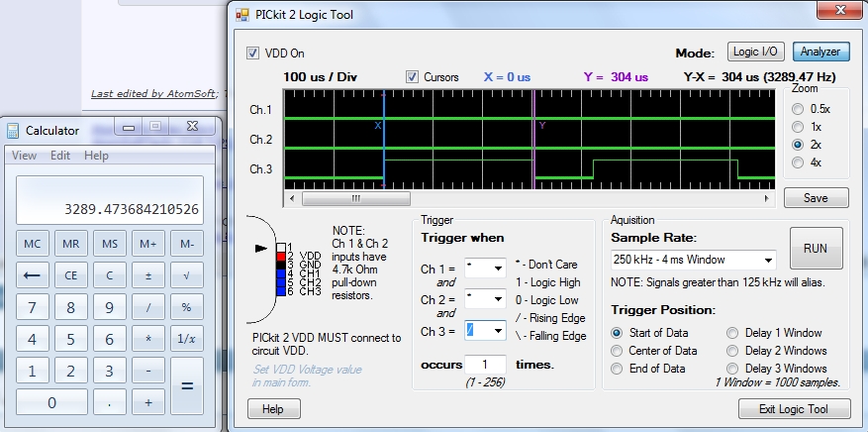Screen dimensions: 868x432
Task: Open the Ch 2 trigger condition dropdown
Action: (x=498, y=299)
